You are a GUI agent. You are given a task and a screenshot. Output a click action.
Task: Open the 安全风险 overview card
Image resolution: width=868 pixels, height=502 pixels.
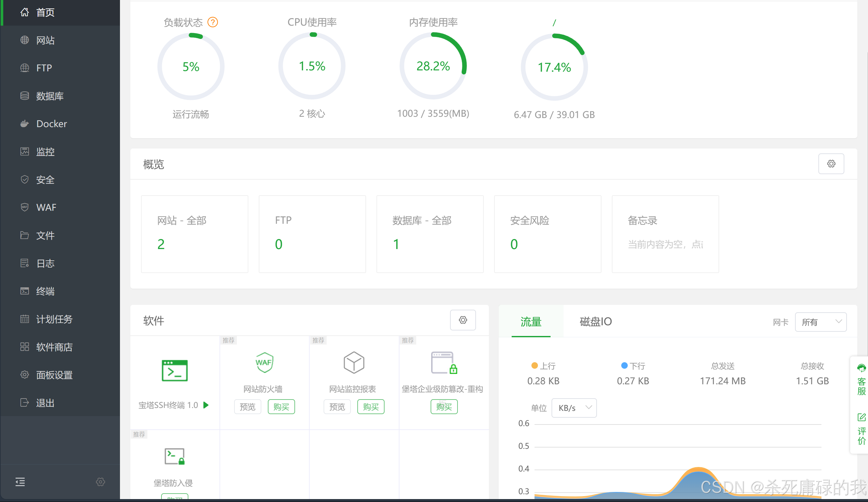click(548, 234)
